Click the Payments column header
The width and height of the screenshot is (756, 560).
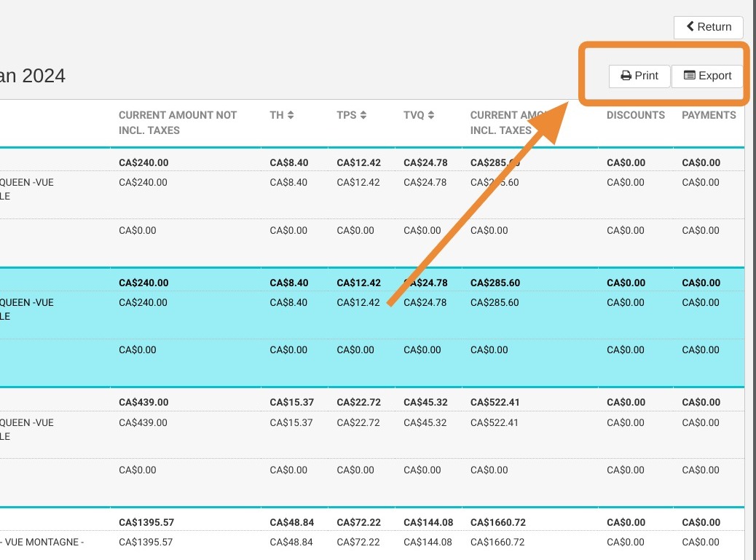point(709,115)
